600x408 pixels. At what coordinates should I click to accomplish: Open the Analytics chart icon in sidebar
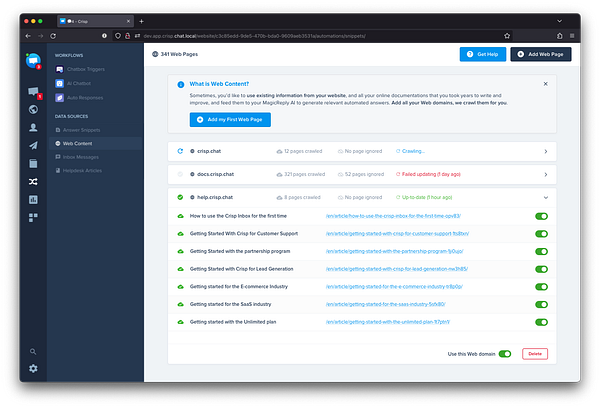coord(33,199)
